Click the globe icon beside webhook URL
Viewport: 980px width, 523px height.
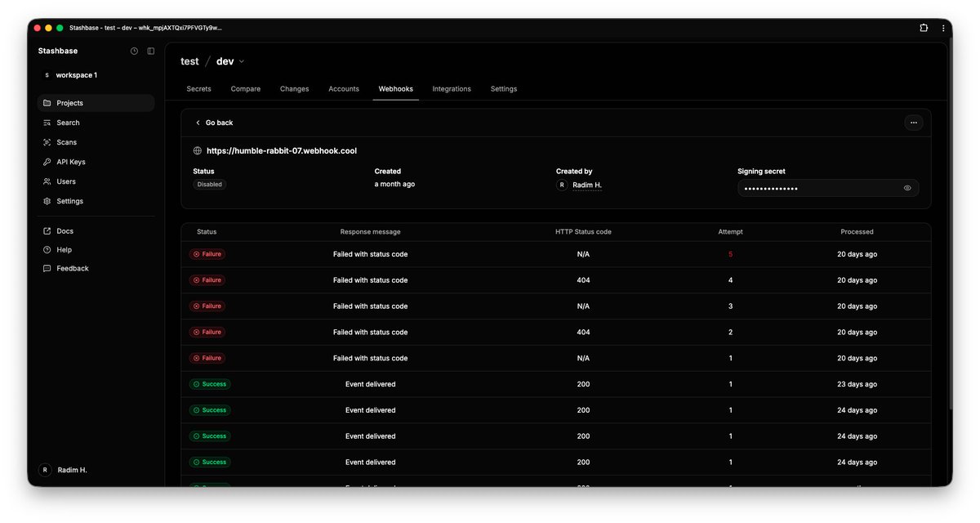tap(198, 151)
